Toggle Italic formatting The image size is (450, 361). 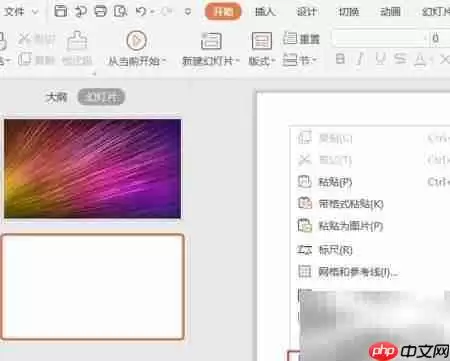(x=360, y=59)
